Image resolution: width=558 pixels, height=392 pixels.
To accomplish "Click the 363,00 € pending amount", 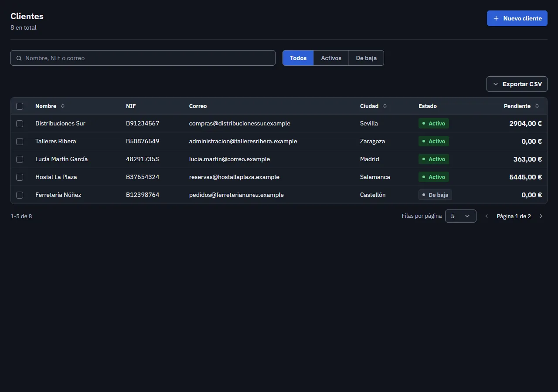I will [x=527, y=159].
